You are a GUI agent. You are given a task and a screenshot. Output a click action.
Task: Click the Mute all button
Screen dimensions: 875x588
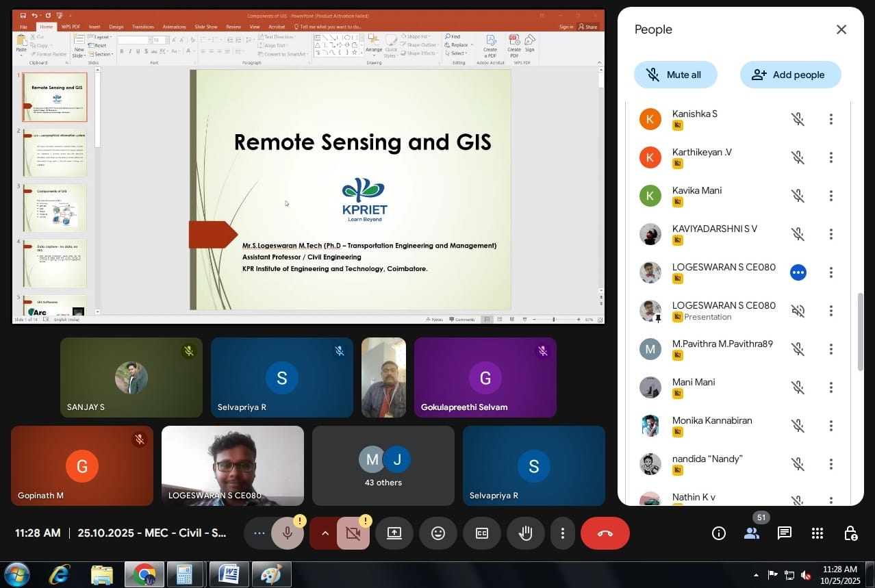point(675,75)
